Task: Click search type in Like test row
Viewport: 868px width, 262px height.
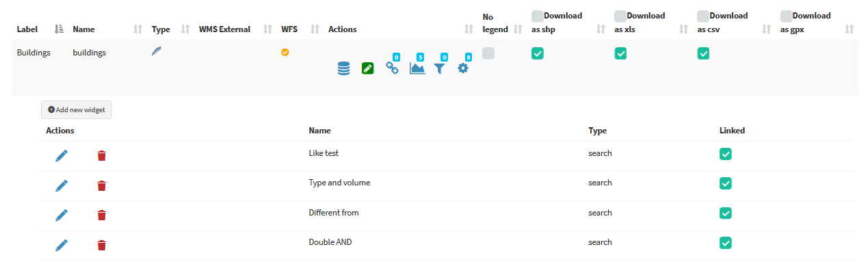Action: pyautogui.click(x=600, y=153)
